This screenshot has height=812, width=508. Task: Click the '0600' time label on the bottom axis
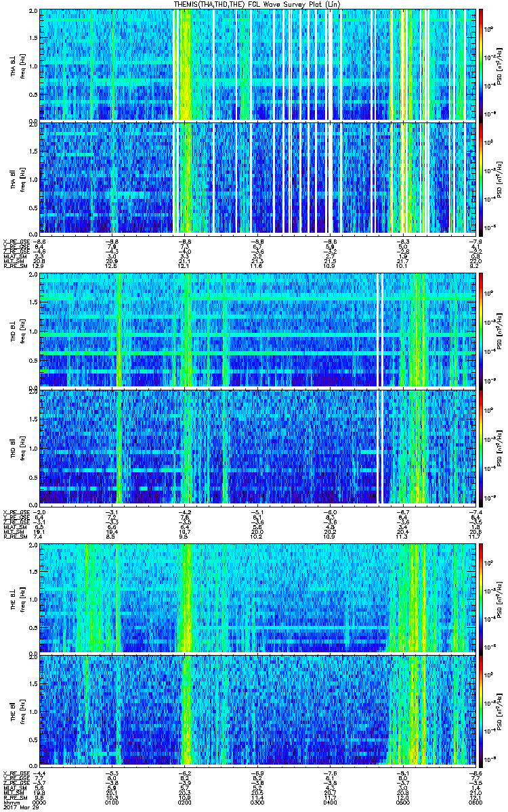tap(475, 801)
